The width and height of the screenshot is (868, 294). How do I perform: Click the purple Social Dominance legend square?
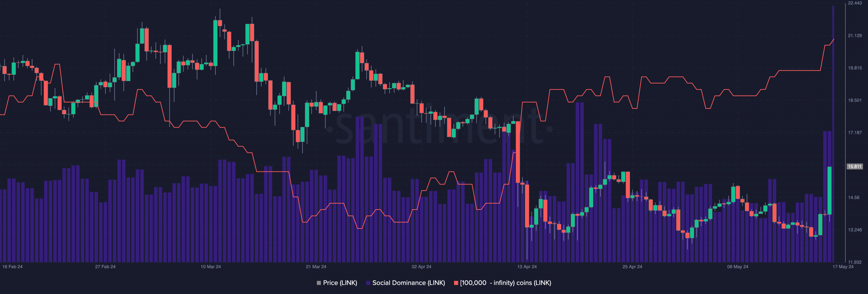(368, 283)
